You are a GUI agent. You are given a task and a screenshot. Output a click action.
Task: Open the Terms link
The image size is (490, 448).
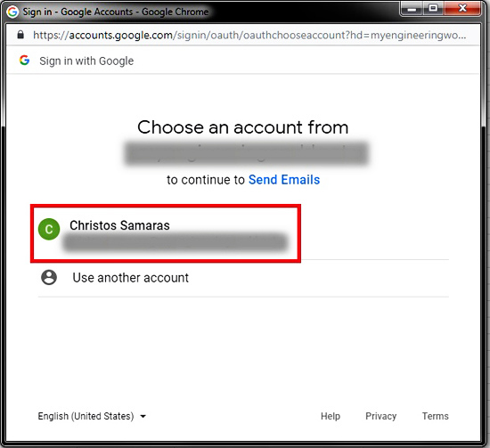(x=436, y=416)
